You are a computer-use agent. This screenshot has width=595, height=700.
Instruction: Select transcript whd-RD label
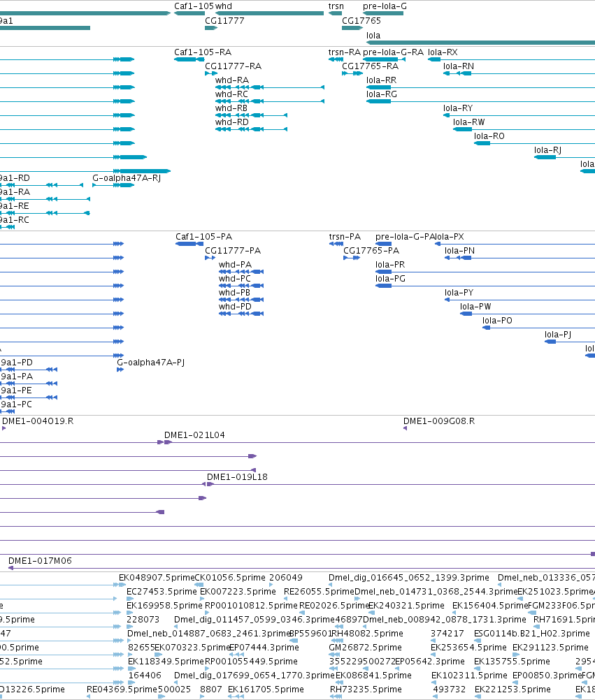pyautogui.click(x=232, y=122)
